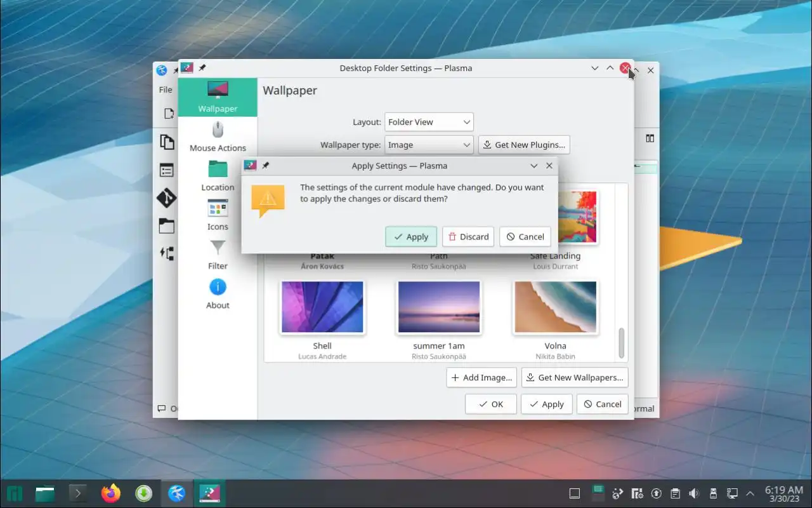Launch Firefox from taskbar
This screenshot has width=812, height=508.
click(x=111, y=493)
